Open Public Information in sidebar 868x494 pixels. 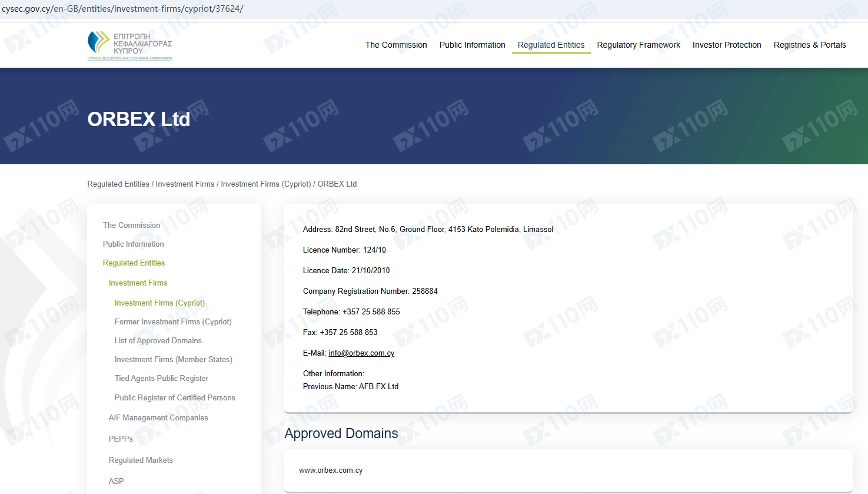[133, 244]
